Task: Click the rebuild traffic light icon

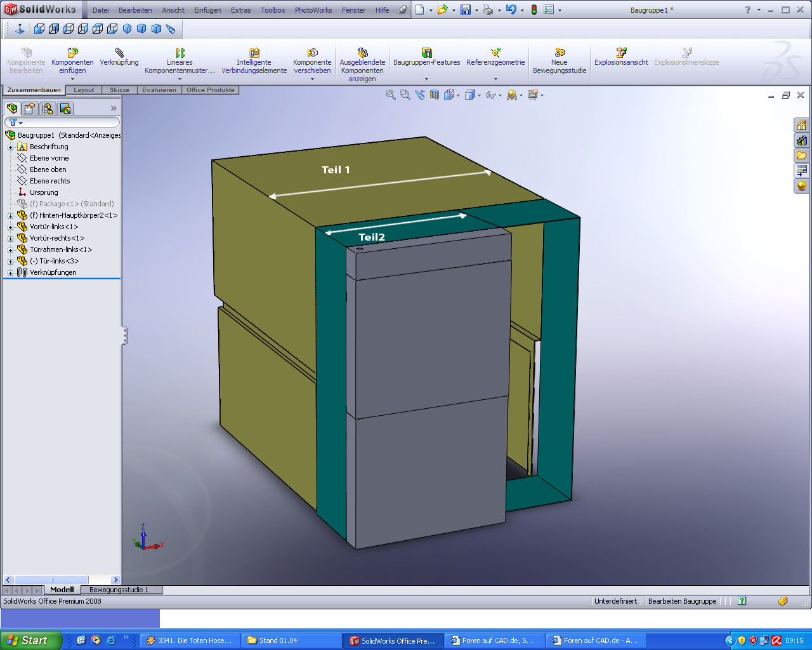Action: click(x=534, y=10)
